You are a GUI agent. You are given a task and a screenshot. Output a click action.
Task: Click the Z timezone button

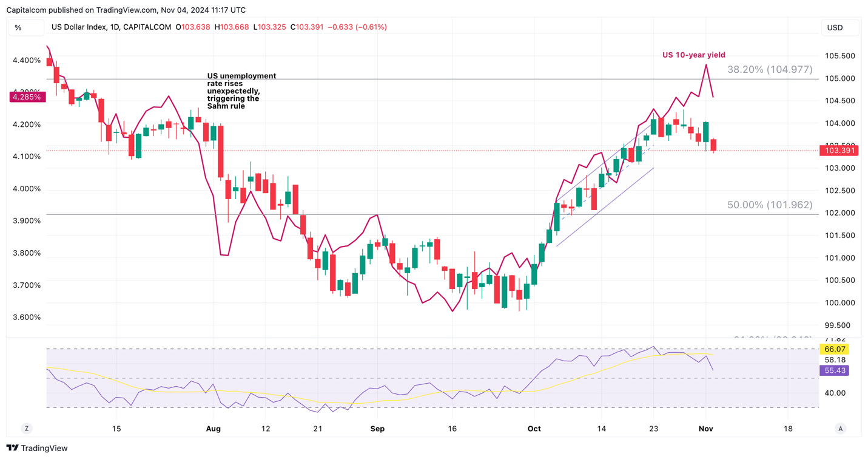click(27, 429)
